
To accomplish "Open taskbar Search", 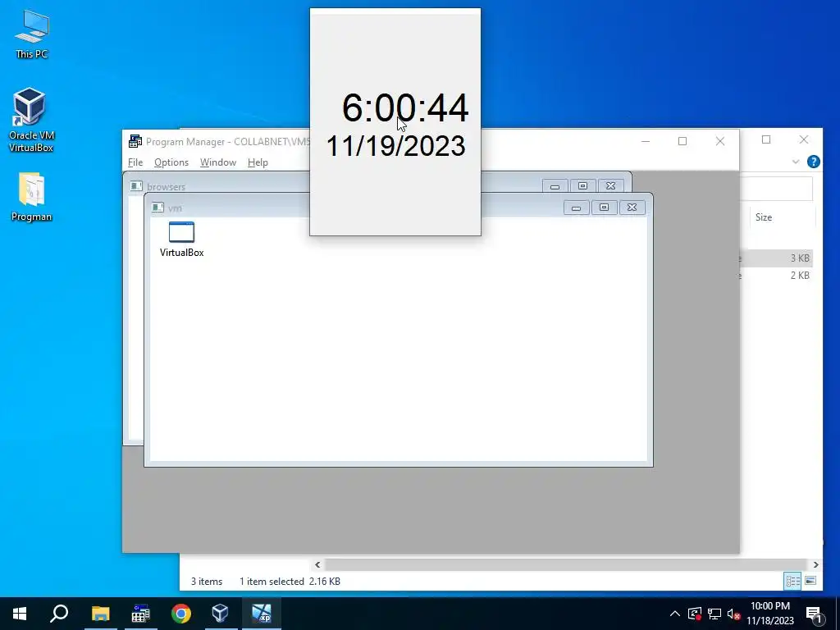I will [x=59, y=614].
